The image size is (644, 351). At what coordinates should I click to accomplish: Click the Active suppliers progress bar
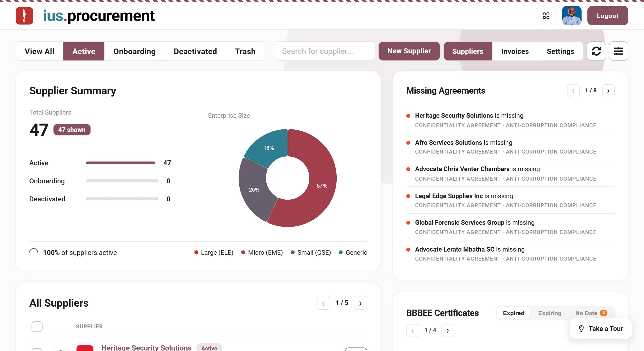(121, 163)
